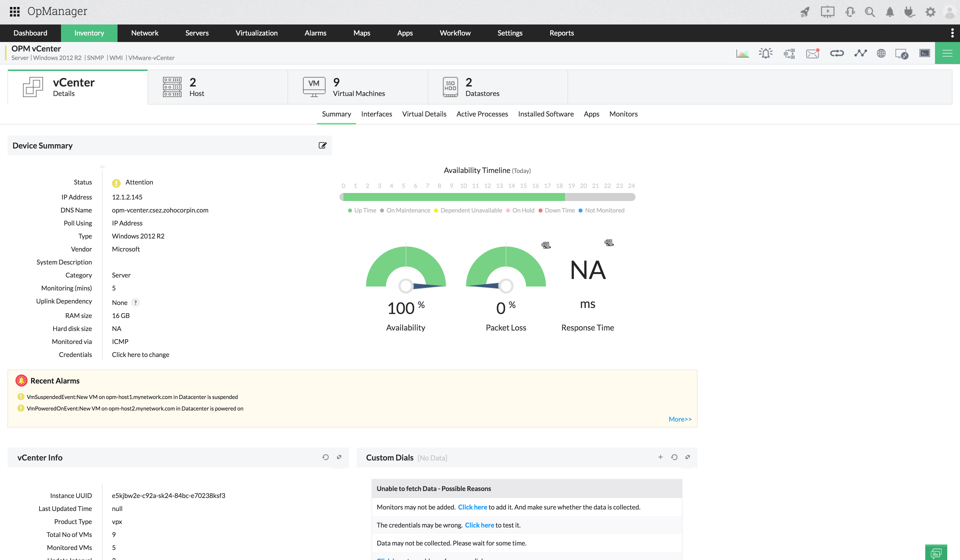Open the workflow diagram icon

(789, 53)
